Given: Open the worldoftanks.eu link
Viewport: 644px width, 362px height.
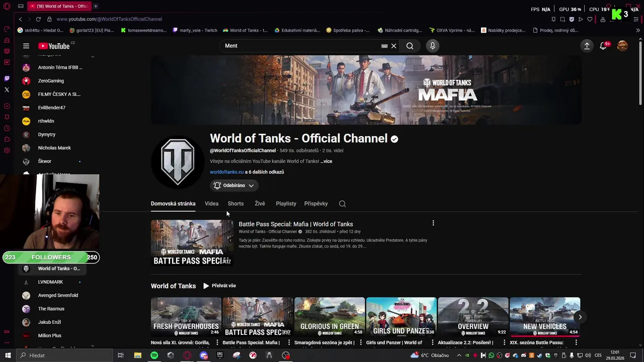Looking at the screenshot, I should click(x=226, y=172).
